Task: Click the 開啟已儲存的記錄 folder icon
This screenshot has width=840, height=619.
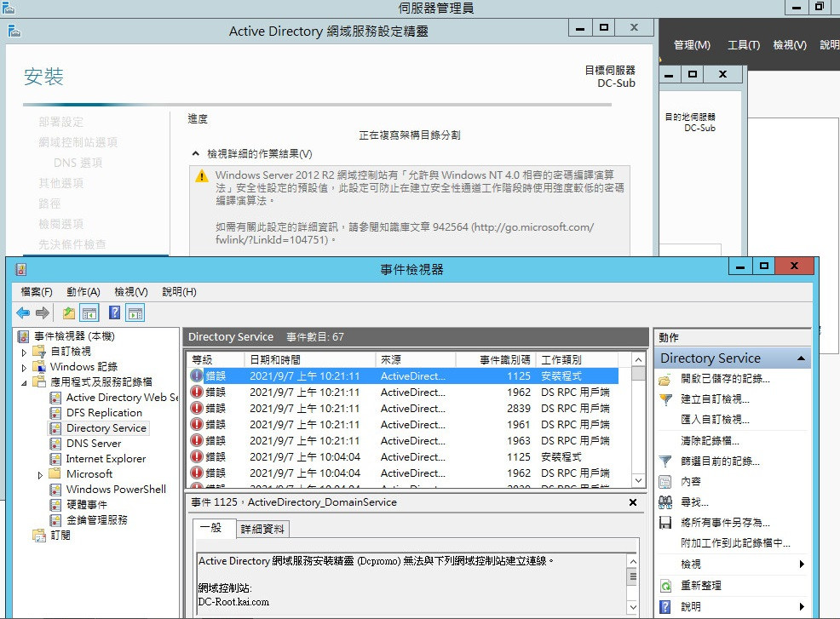Action: pyautogui.click(x=665, y=379)
